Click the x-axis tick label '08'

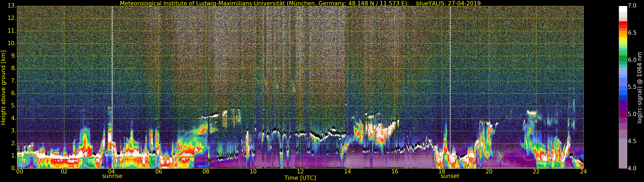(206, 171)
